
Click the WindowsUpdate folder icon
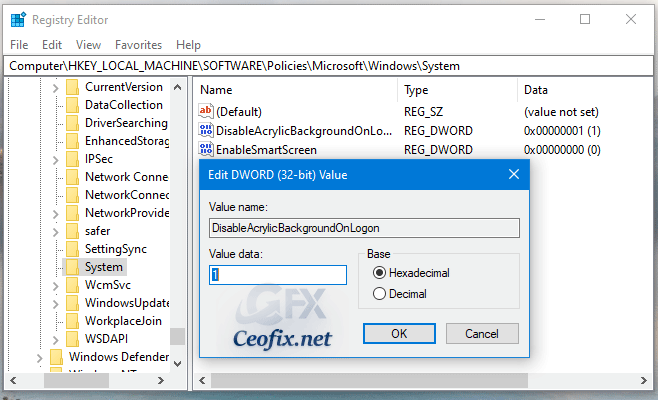(72, 303)
